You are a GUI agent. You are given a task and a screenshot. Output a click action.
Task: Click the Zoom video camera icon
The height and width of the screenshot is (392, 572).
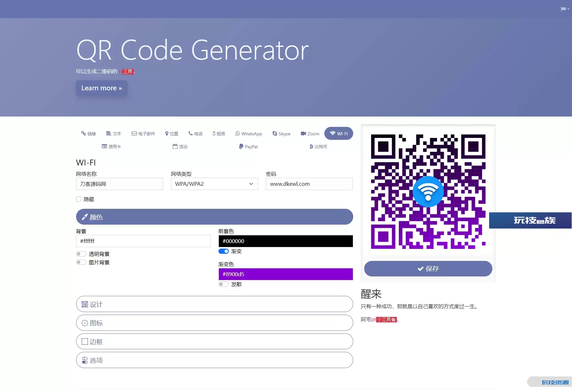[x=303, y=133]
